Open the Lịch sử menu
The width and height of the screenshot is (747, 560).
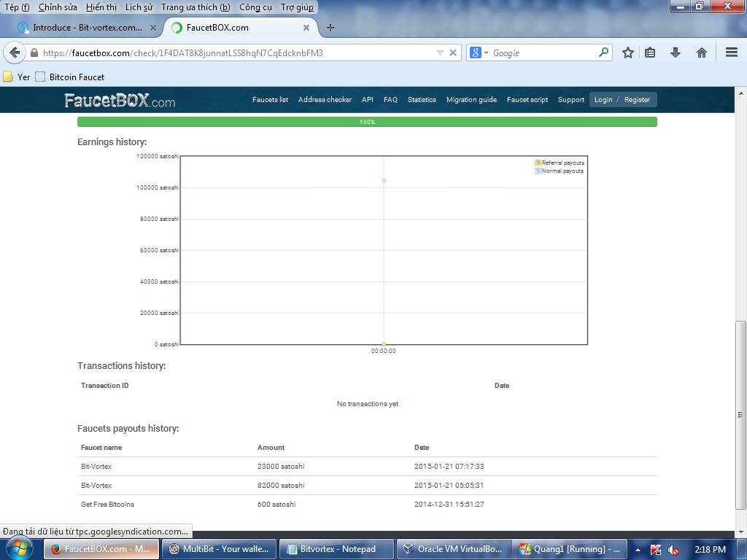(x=139, y=7)
